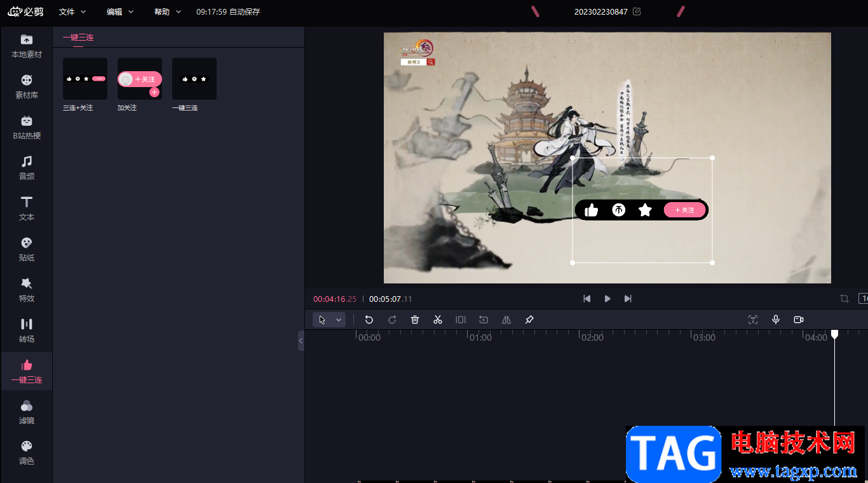
Task: Select the 加关注 template thumbnail
Action: (140, 79)
